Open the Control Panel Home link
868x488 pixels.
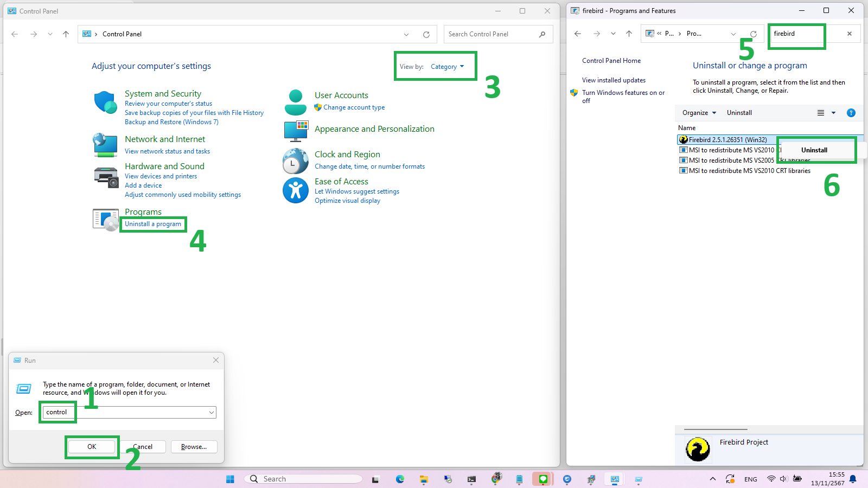pos(611,61)
